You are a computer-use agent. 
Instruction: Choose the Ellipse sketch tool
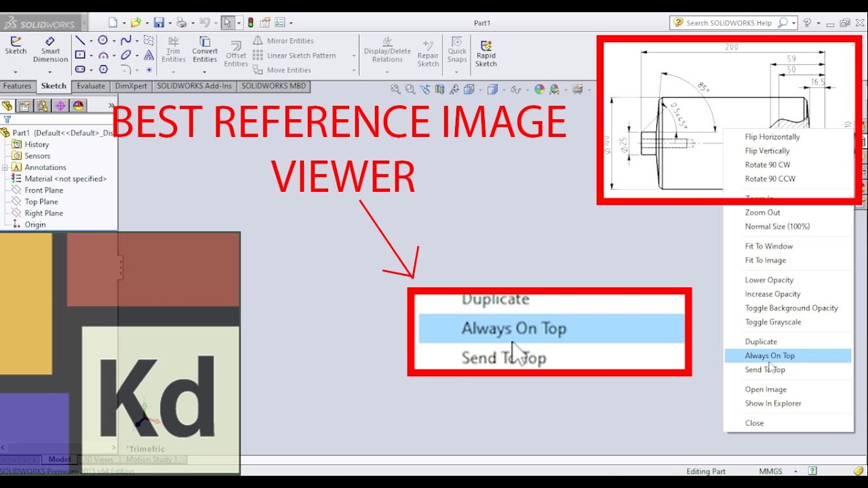click(125, 55)
